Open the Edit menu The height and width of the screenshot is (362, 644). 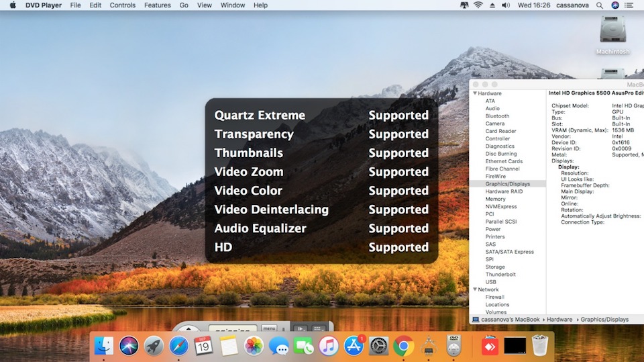click(95, 5)
